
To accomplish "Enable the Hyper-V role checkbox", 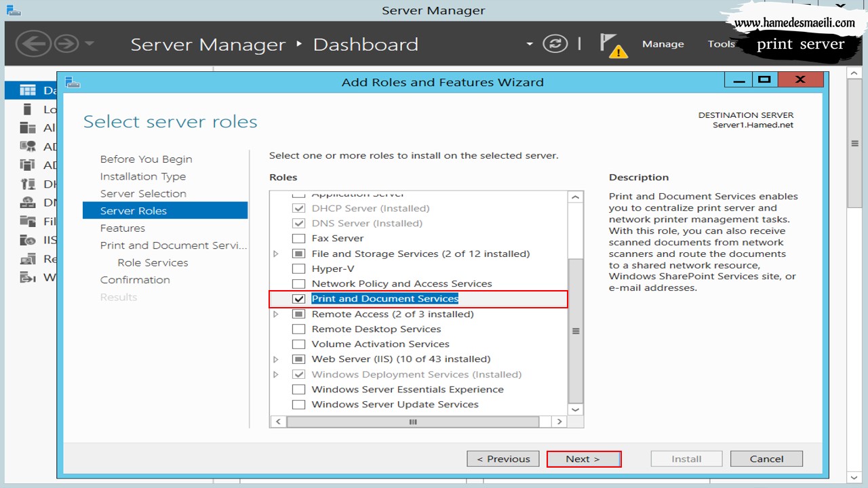I will tap(298, 268).
